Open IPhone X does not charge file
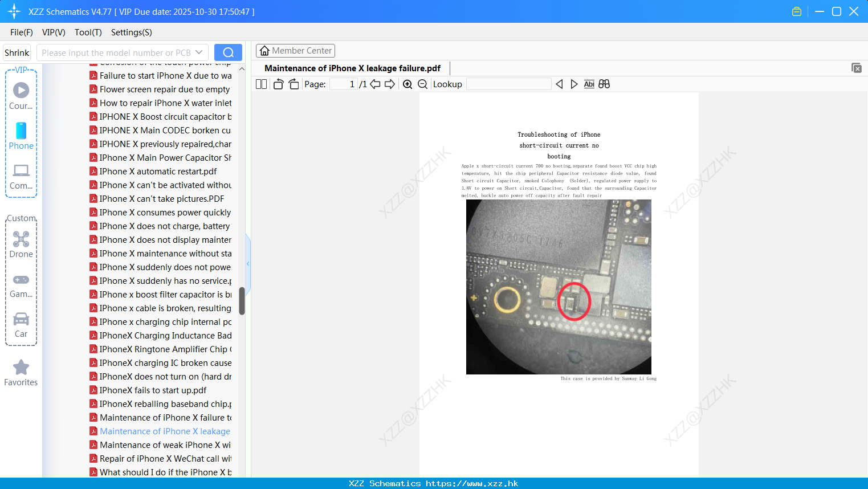Screen dimensions: 868x489 tap(160, 226)
